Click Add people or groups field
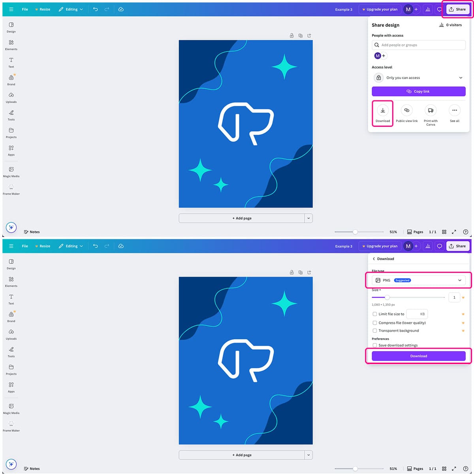Screen dimensions: 474x476 pyautogui.click(x=419, y=45)
